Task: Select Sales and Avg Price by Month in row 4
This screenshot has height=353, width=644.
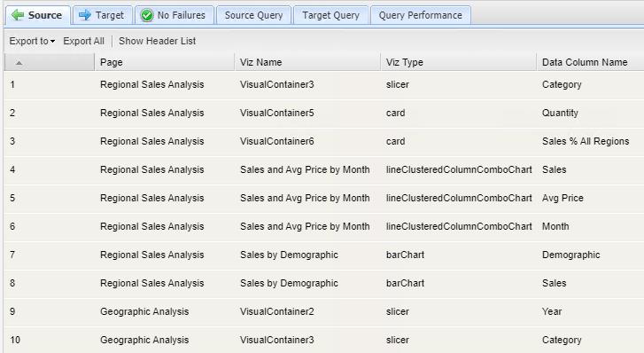Action: coord(305,170)
